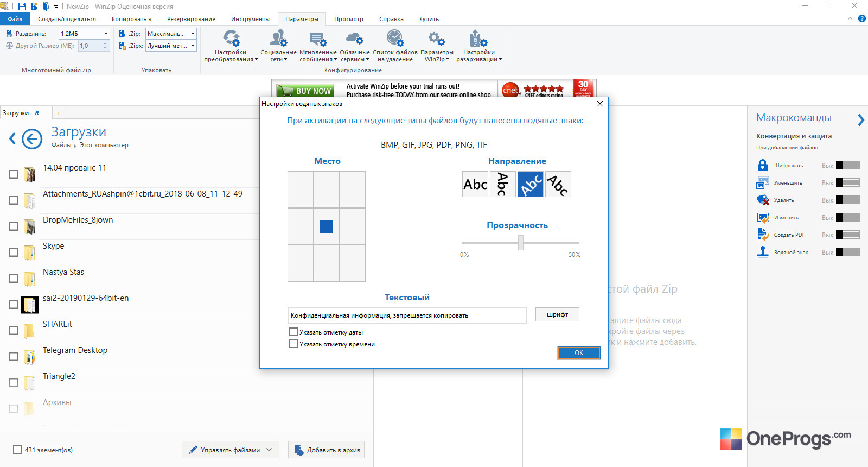The height and width of the screenshot is (467, 868).
Task: Expand the Управлять файлами dropdown
Action: point(269,450)
